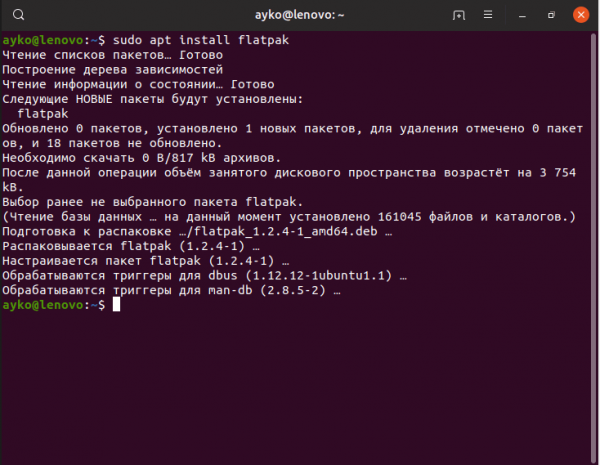Open the terminal hamburger menu
This screenshot has width=600, height=465.
point(488,15)
